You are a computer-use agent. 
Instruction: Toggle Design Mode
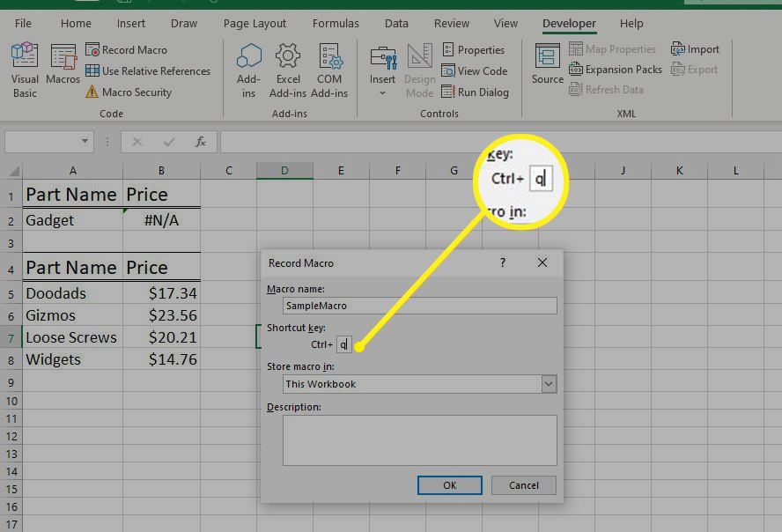pyautogui.click(x=419, y=70)
